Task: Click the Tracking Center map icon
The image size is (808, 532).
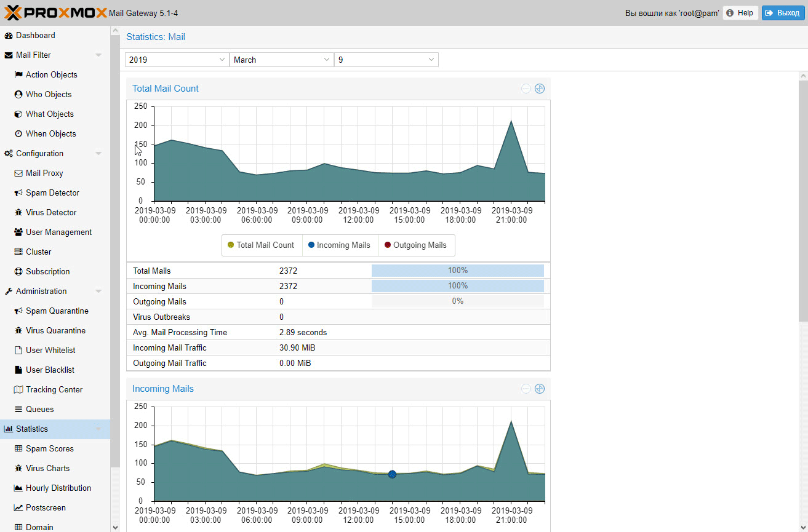Action: coord(18,389)
